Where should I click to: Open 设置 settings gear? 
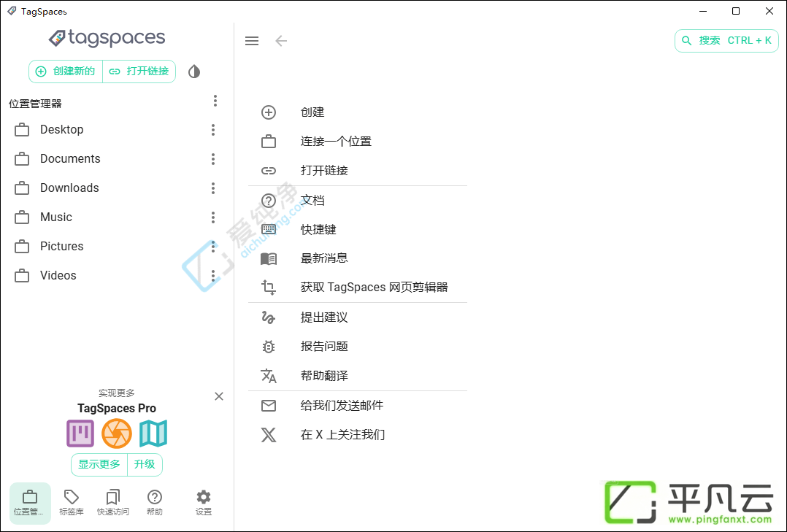tap(203, 504)
